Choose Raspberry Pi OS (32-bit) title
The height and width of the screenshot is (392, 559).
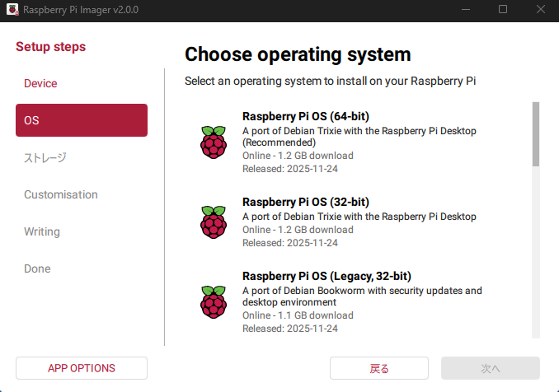pyautogui.click(x=305, y=202)
